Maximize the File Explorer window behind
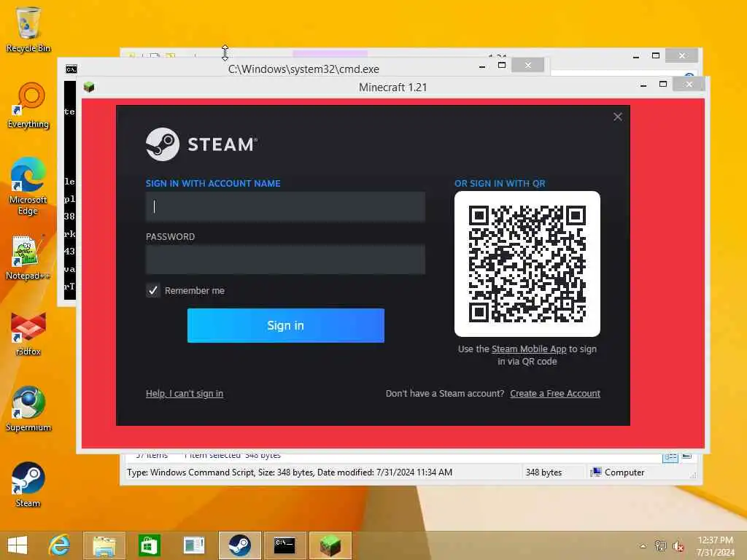The width and height of the screenshot is (747, 560). pyautogui.click(x=656, y=55)
